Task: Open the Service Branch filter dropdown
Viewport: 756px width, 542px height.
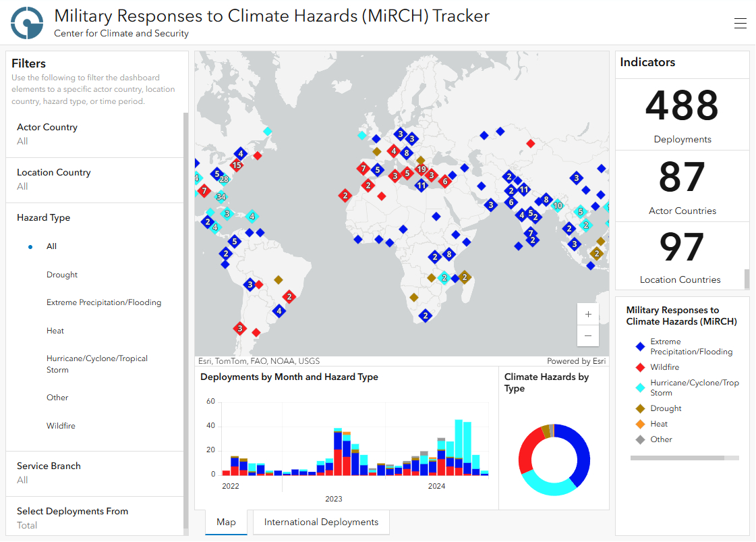Action: point(94,472)
